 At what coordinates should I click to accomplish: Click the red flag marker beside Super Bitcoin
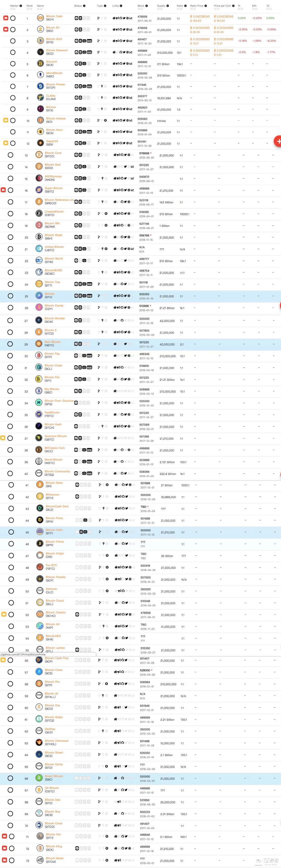3,190
